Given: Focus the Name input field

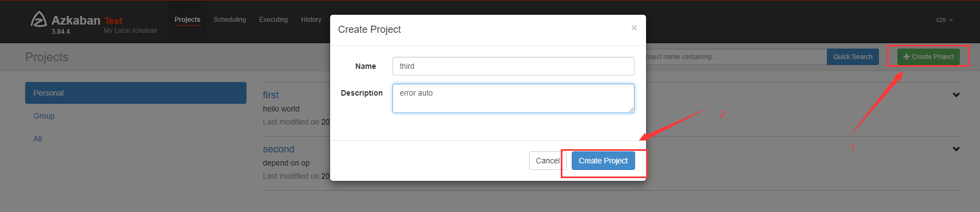Looking at the screenshot, I should pyautogui.click(x=513, y=66).
